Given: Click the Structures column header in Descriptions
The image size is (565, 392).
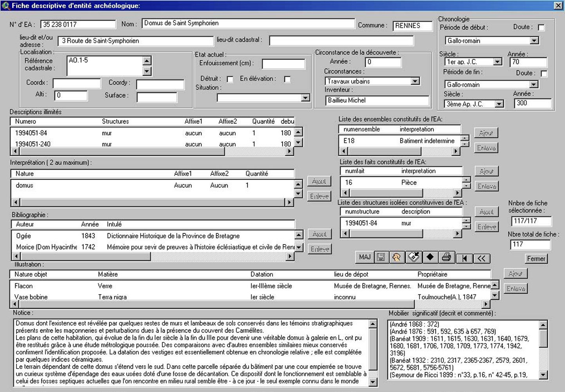Looking at the screenshot, I should (116, 121).
